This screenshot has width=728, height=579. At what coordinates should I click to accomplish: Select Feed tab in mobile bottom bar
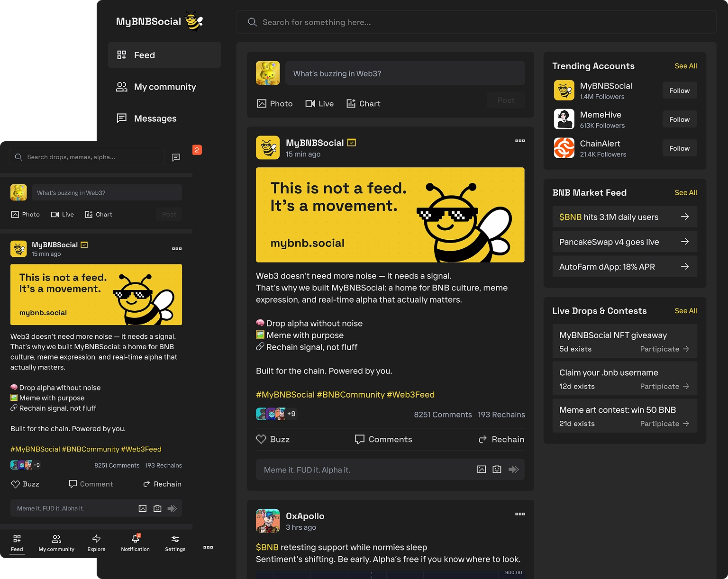pyautogui.click(x=17, y=543)
